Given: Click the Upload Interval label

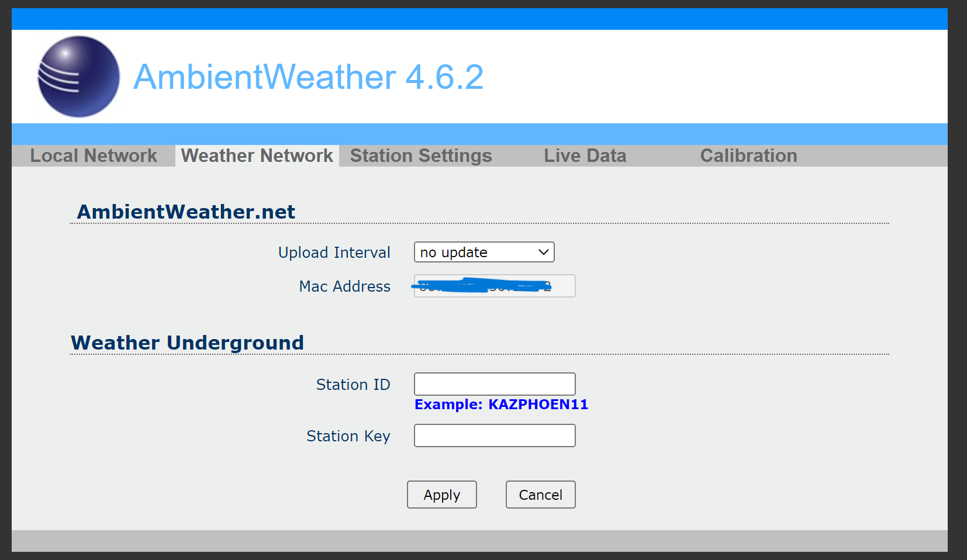Looking at the screenshot, I should 334,253.
